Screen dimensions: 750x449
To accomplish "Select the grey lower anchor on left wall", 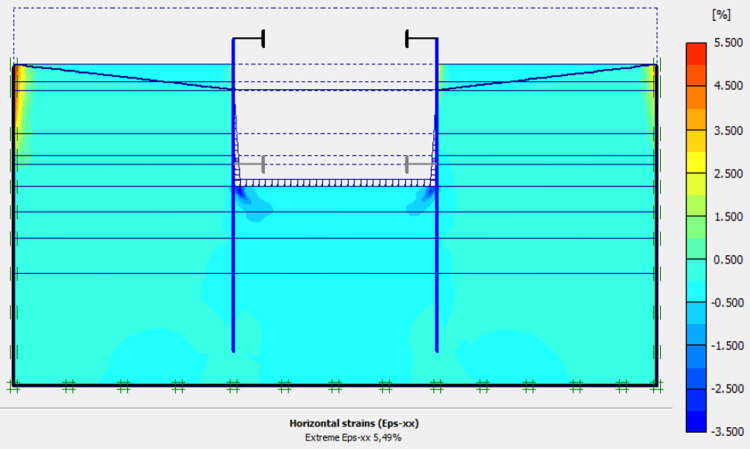I will point(251,164).
